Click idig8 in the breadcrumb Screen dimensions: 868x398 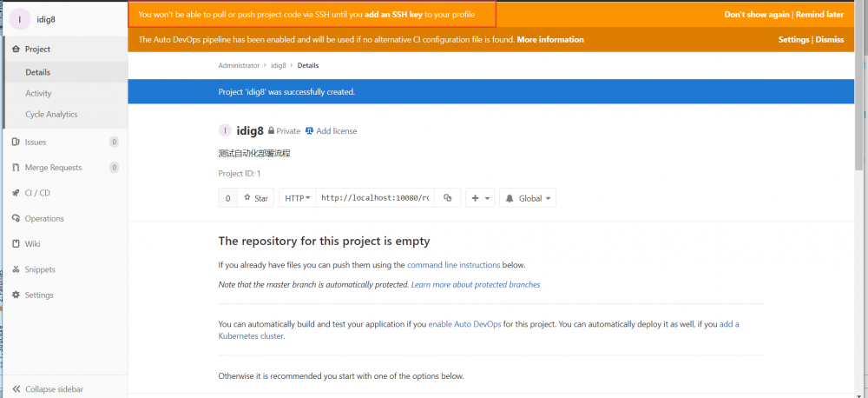coord(279,65)
